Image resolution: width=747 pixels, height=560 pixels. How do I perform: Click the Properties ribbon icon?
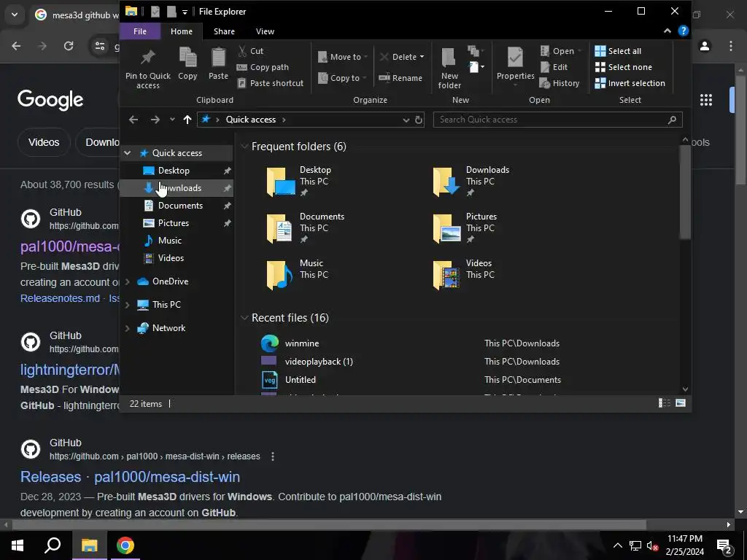pos(515,58)
